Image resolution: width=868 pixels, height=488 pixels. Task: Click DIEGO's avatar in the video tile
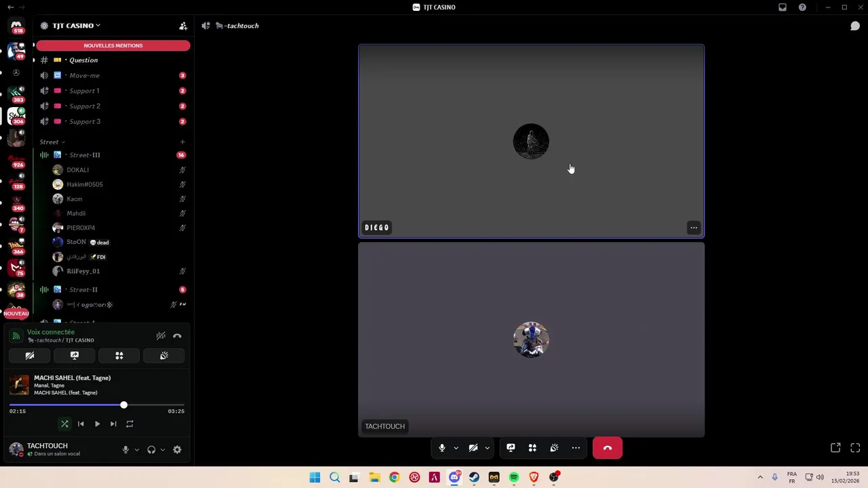pyautogui.click(x=531, y=141)
